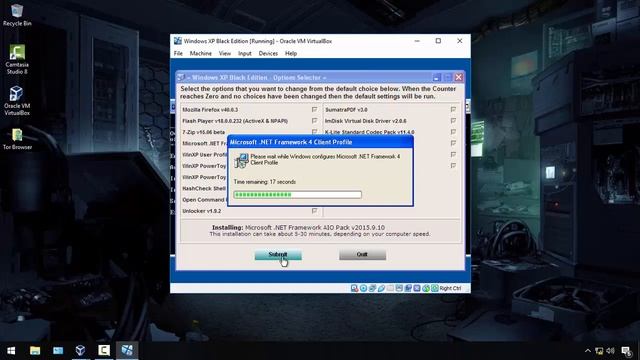This screenshot has height=360, width=640.
Task: Minimize the VirtualBox VM window
Action: tap(417, 41)
